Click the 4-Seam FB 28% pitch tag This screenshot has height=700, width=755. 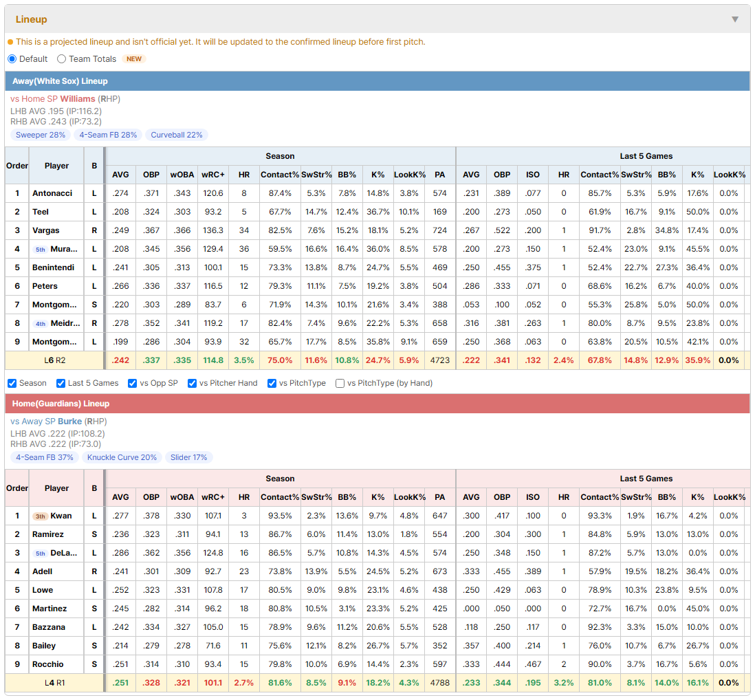point(109,135)
